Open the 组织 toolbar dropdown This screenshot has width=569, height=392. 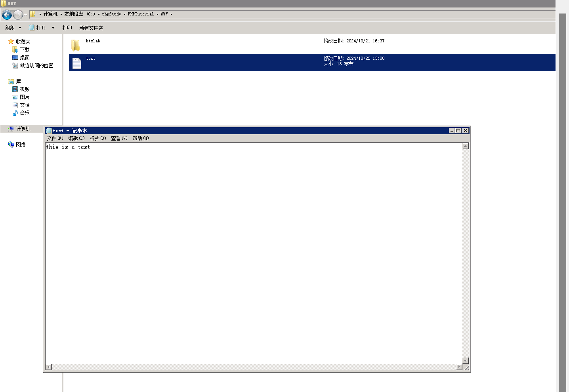click(13, 28)
